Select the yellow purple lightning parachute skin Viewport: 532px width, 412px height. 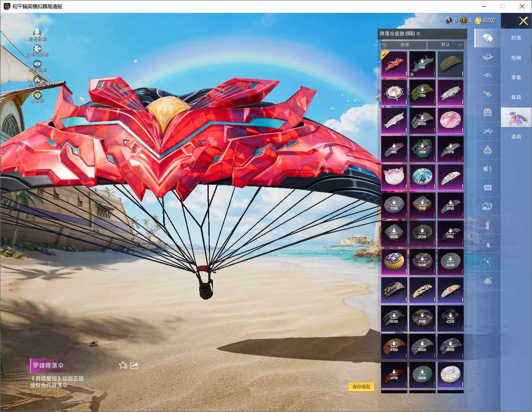click(x=394, y=262)
